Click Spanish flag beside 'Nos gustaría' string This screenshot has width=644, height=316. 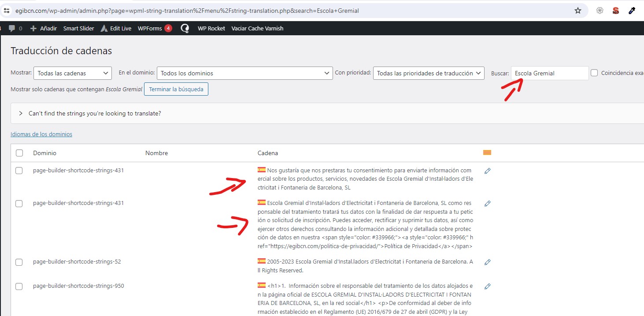point(262,170)
